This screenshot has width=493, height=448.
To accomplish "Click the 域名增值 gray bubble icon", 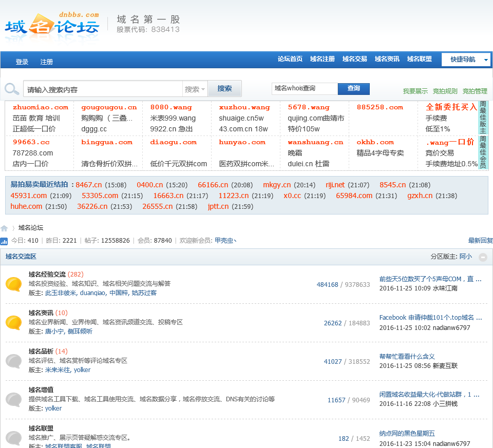I will pos(13,399).
